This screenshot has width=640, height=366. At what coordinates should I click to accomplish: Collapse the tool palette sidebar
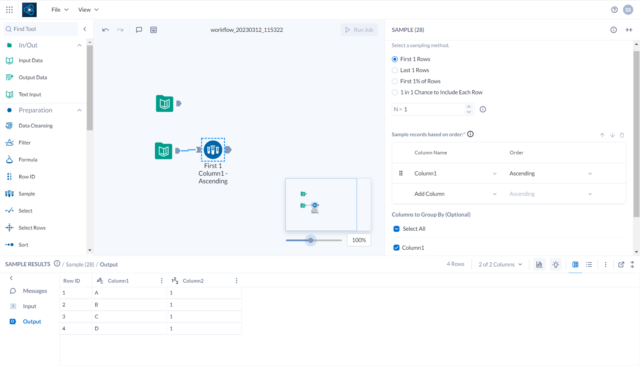point(85,29)
